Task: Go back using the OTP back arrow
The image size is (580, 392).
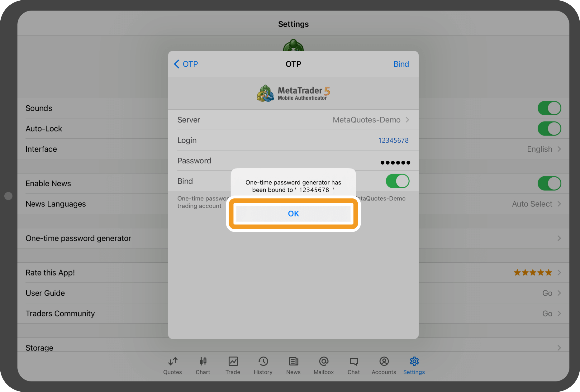Action: pyautogui.click(x=186, y=64)
